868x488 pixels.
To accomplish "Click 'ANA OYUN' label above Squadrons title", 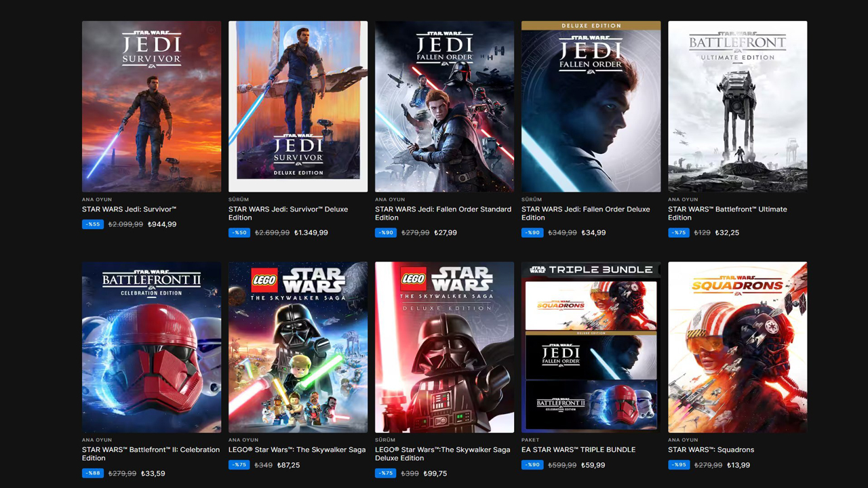I will 683,440.
